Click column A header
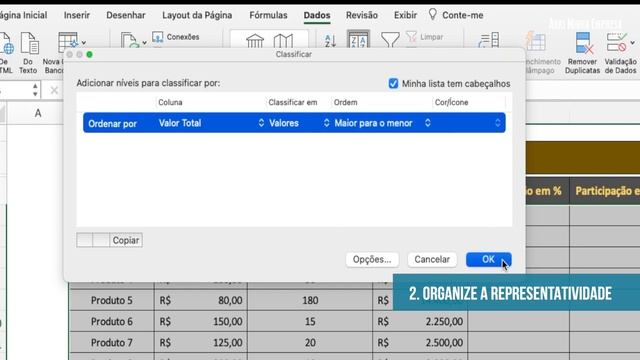The height and width of the screenshot is (360, 640). (x=38, y=113)
